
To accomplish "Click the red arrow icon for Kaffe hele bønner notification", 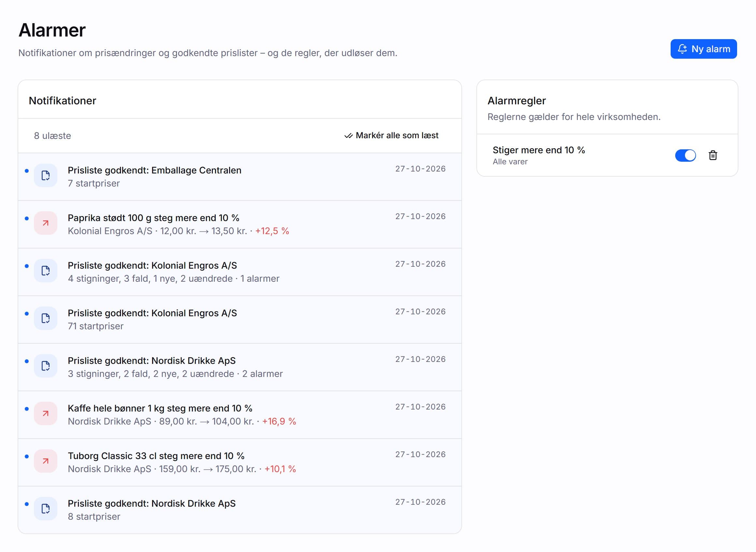I will click(46, 413).
